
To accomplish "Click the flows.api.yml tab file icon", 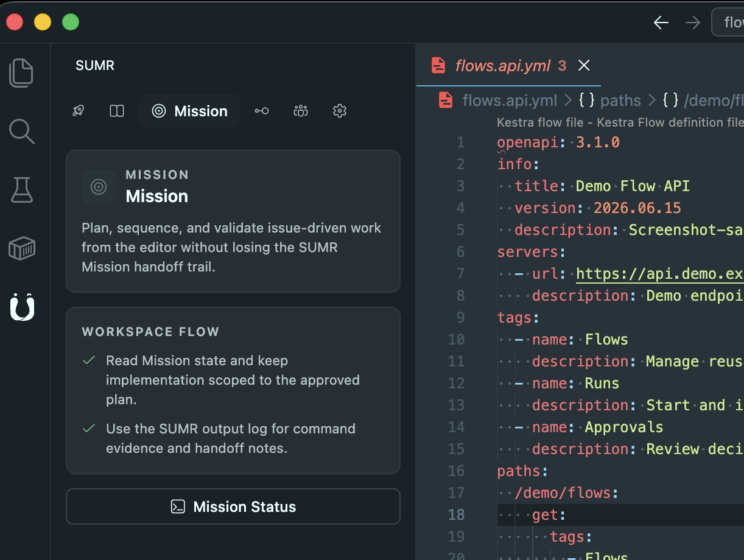I will pos(438,65).
